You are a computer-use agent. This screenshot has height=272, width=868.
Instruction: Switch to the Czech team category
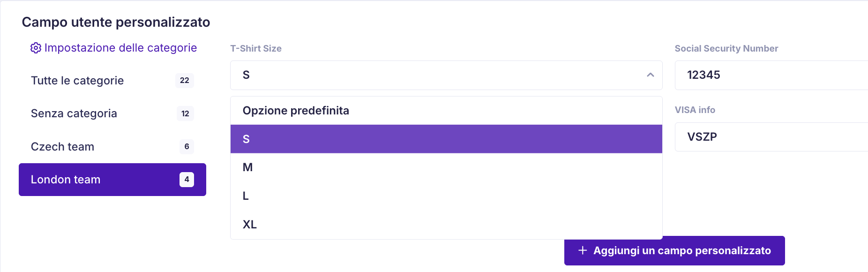[112, 147]
